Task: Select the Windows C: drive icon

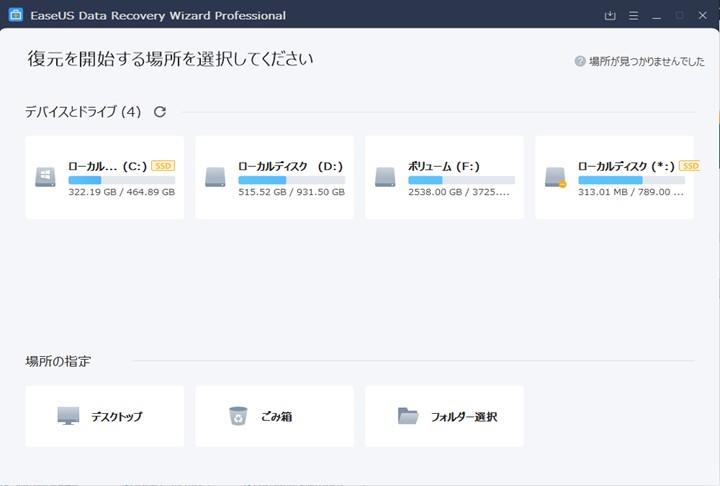Action: (45, 177)
